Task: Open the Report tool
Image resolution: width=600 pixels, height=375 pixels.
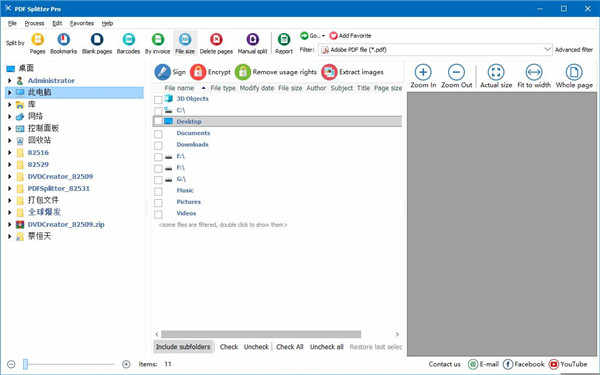Action: tap(284, 39)
